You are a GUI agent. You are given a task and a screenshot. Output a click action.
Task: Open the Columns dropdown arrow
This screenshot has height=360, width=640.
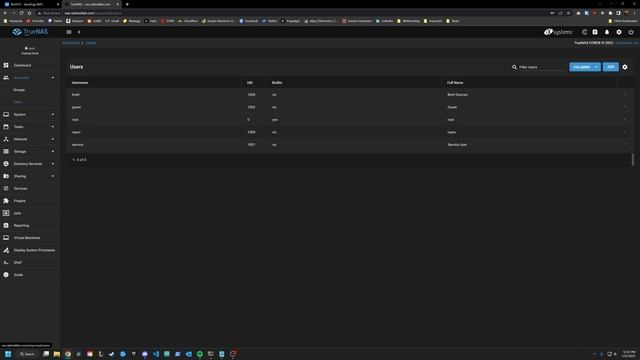596,67
